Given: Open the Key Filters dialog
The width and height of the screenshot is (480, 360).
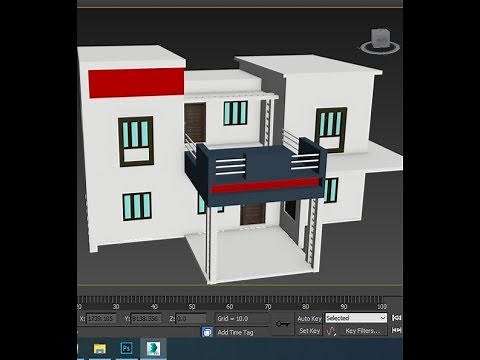Looking at the screenshot, I should [363, 331].
